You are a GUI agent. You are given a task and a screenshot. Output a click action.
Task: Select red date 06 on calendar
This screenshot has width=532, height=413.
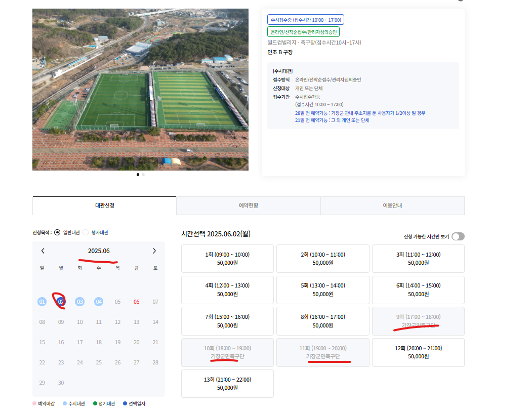pyautogui.click(x=136, y=302)
